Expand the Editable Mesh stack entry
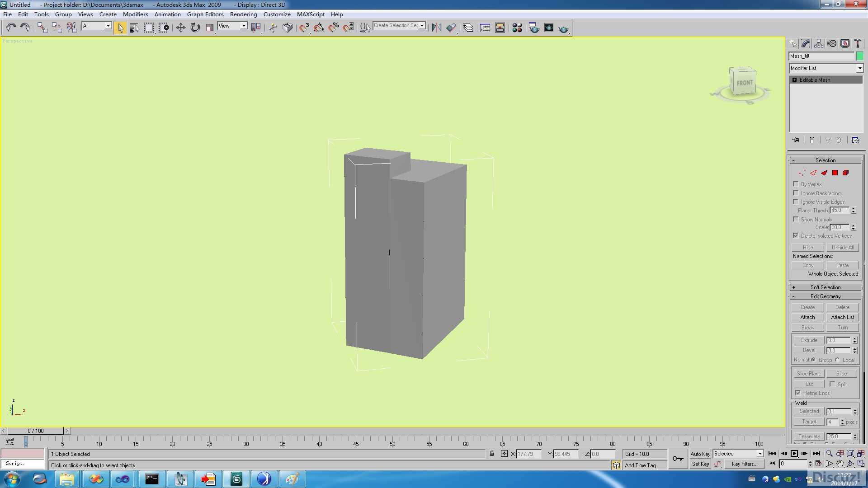This screenshot has width=868, height=488. [x=794, y=80]
